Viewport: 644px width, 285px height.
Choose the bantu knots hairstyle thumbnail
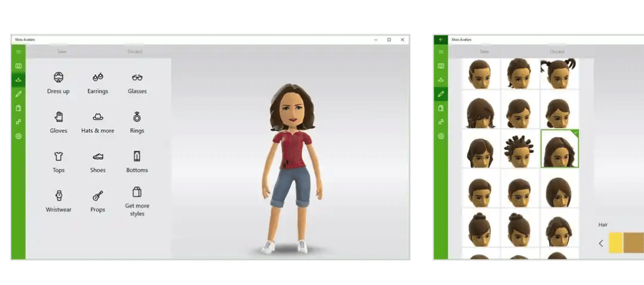pyautogui.click(x=520, y=148)
